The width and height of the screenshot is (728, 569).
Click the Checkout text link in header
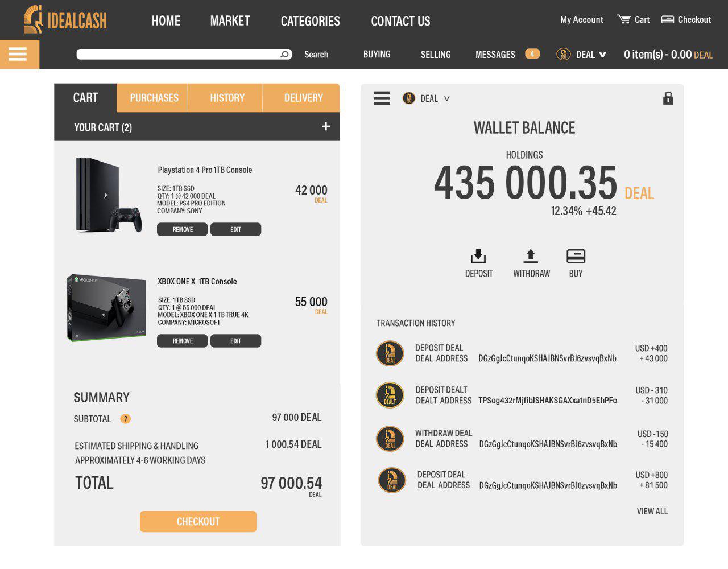(x=694, y=19)
